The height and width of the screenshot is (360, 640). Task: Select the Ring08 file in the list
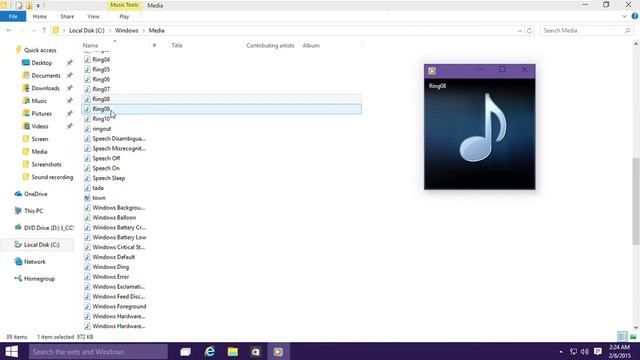click(222, 99)
